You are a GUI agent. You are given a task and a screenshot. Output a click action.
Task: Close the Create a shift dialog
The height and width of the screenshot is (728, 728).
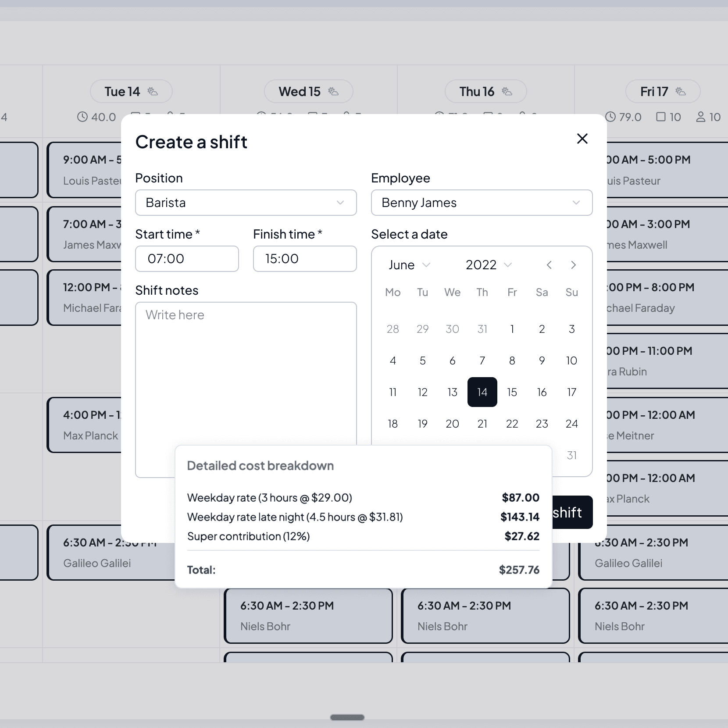point(582,139)
